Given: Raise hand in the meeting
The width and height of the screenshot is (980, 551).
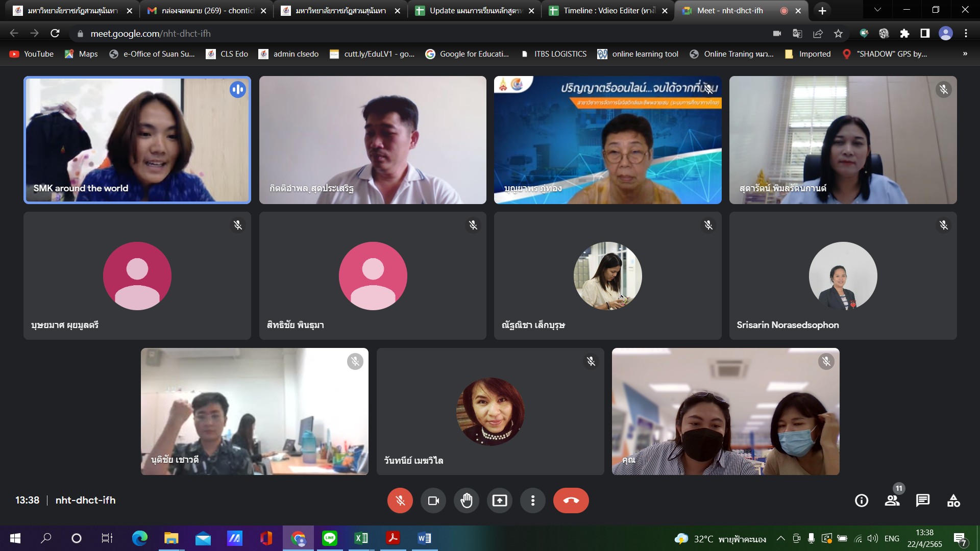Looking at the screenshot, I should tap(466, 500).
